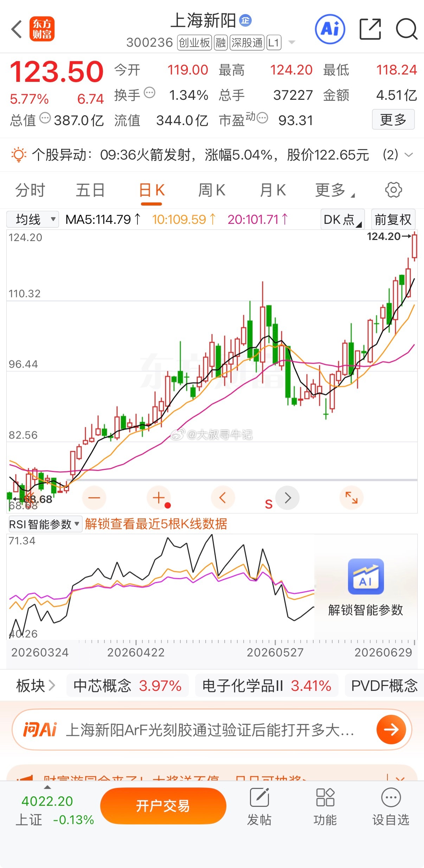Open the 前复权 adjustment option
The height and width of the screenshot is (868, 424).
click(393, 219)
